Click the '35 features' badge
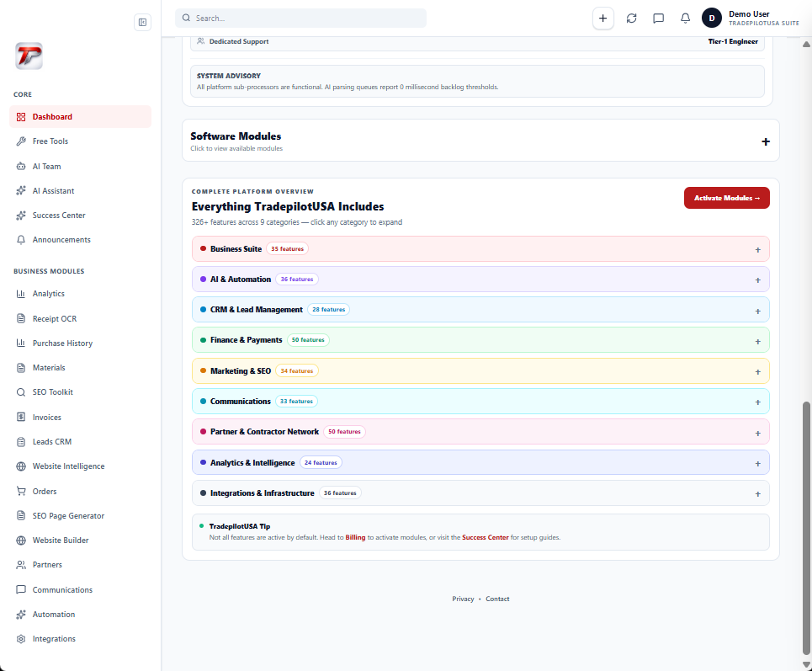 (x=288, y=248)
